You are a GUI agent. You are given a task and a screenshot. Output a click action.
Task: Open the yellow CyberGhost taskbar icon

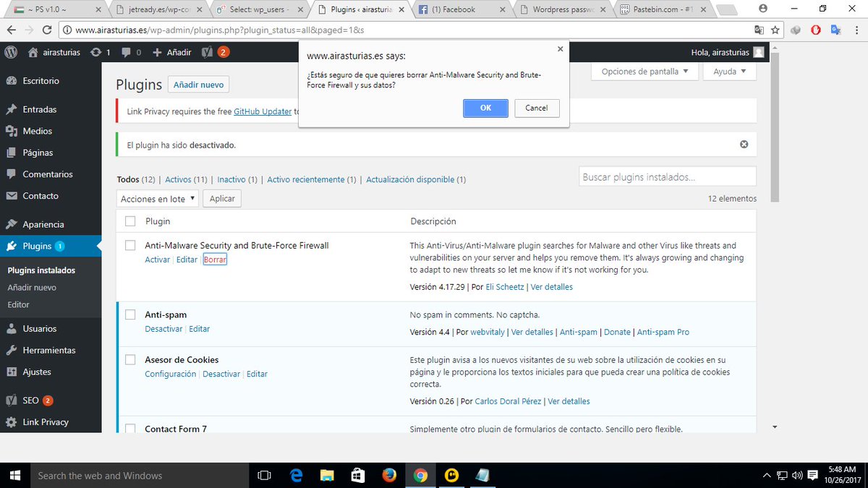point(452,475)
